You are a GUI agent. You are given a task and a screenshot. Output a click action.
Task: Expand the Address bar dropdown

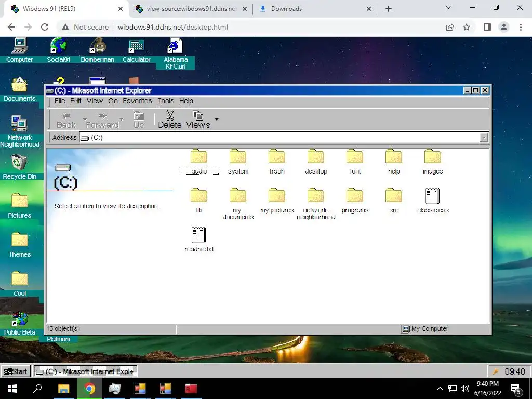coord(484,137)
